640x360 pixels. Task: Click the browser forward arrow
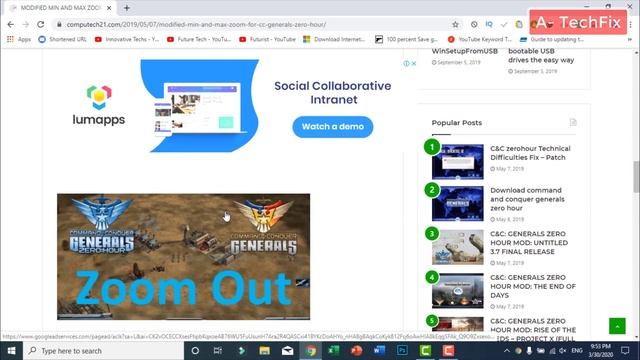[x=25, y=24]
